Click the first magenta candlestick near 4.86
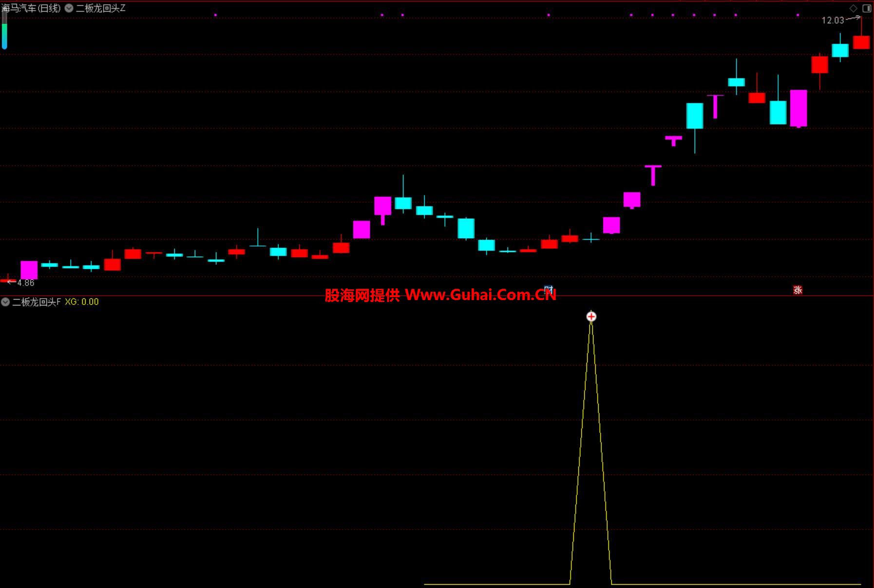The image size is (874, 588). pos(29,269)
